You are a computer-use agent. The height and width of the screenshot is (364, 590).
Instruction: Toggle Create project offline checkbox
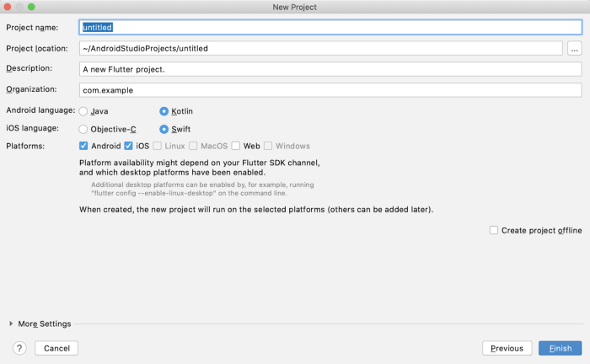[493, 230]
